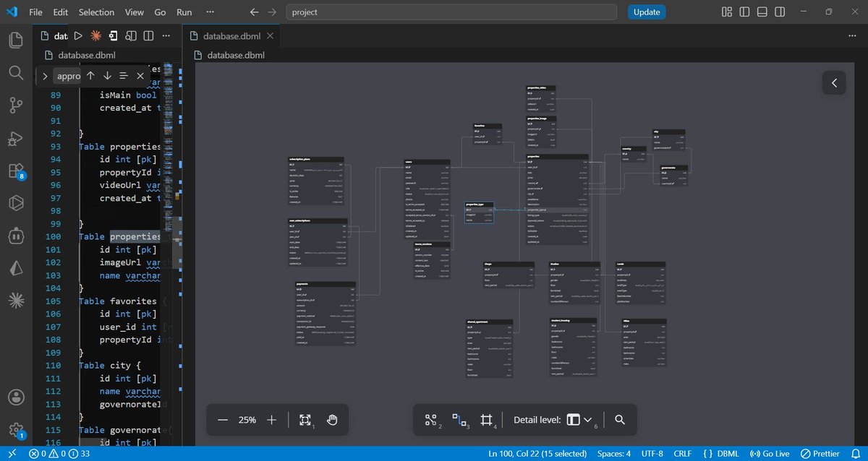Click the find input containing 'appro'
Viewport: 868px width, 461px height.
pyautogui.click(x=67, y=76)
